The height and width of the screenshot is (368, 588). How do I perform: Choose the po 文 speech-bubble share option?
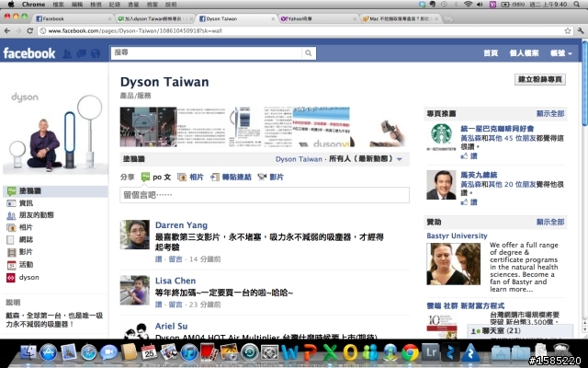(x=156, y=177)
